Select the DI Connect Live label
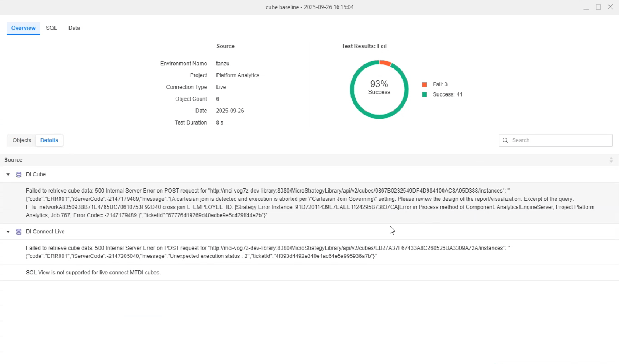Screen dimensions: 619x364 (x=45, y=232)
